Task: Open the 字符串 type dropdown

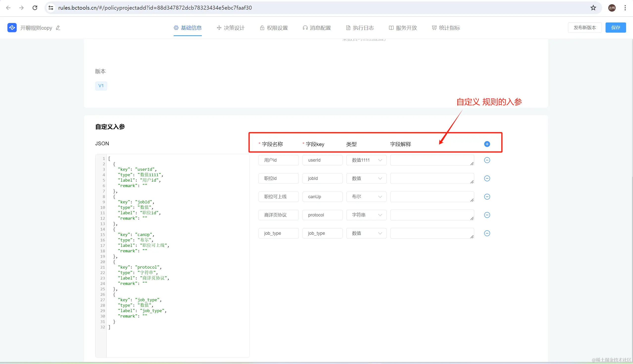Action: coord(366,215)
